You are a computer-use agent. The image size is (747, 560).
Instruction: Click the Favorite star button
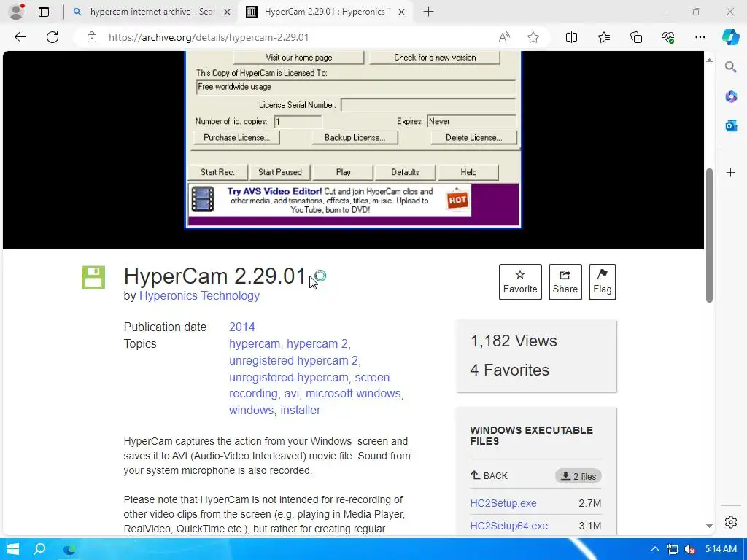520,282
